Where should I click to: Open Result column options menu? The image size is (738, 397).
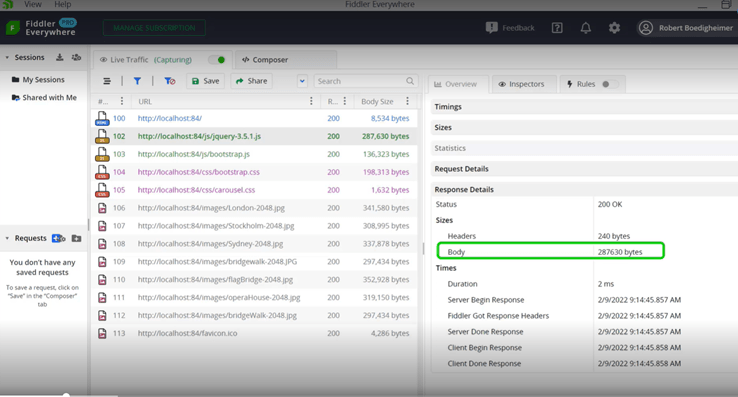click(345, 101)
